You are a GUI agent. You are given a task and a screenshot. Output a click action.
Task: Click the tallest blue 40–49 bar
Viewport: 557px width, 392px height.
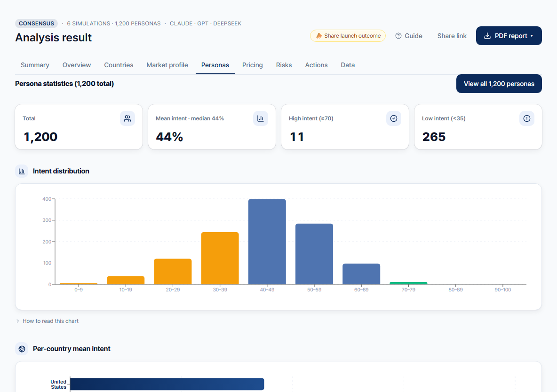click(x=267, y=242)
